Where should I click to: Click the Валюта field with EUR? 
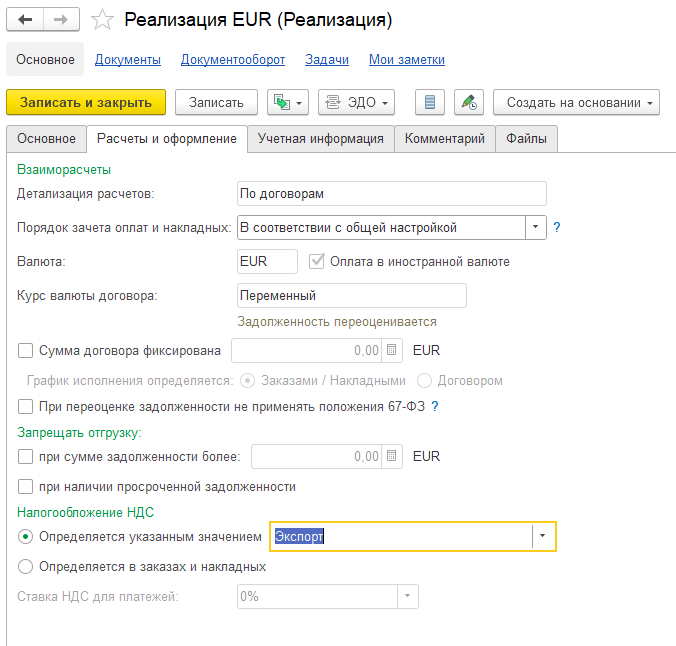pyautogui.click(x=267, y=261)
